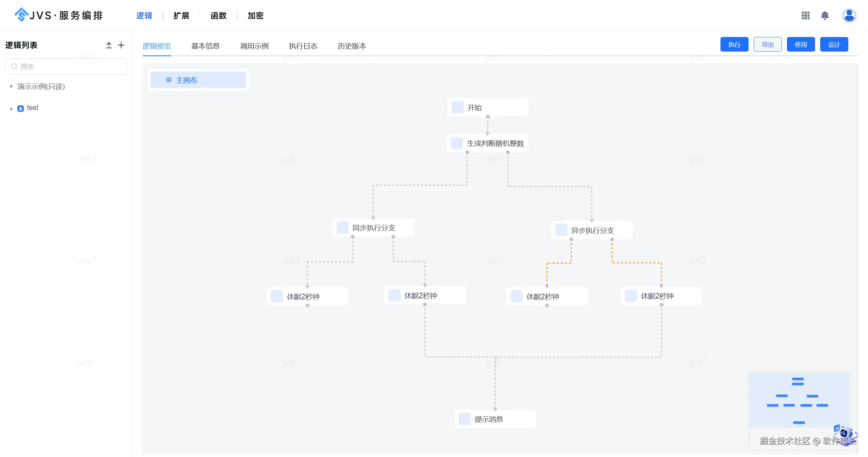Click the AI robot assistant icon
Image resolution: width=868 pixels, height=457 pixels.
845,433
